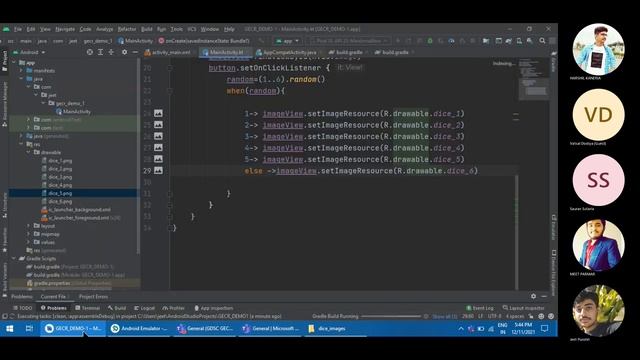Open Task View on the taskbar
Image resolution: width=640 pixels, height=360 pixels.
click(x=29, y=328)
